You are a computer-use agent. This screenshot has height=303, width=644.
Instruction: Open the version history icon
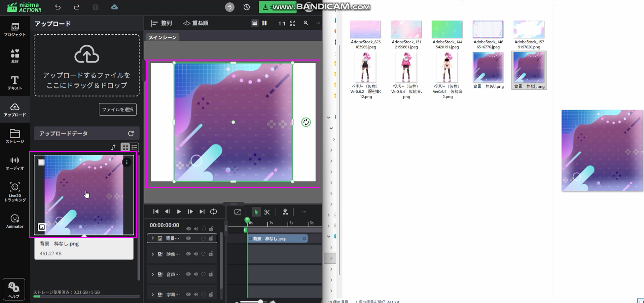point(247,7)
